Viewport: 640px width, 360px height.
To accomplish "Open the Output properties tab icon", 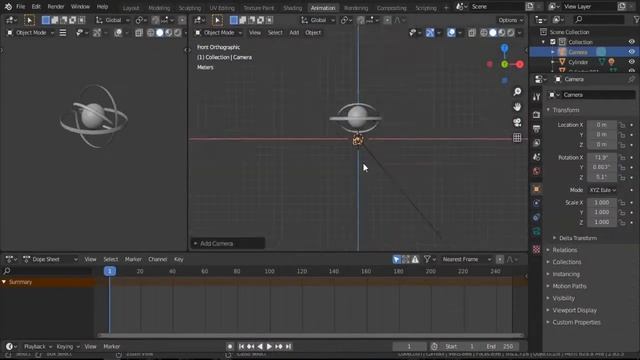I will click(x=536, y=129).
